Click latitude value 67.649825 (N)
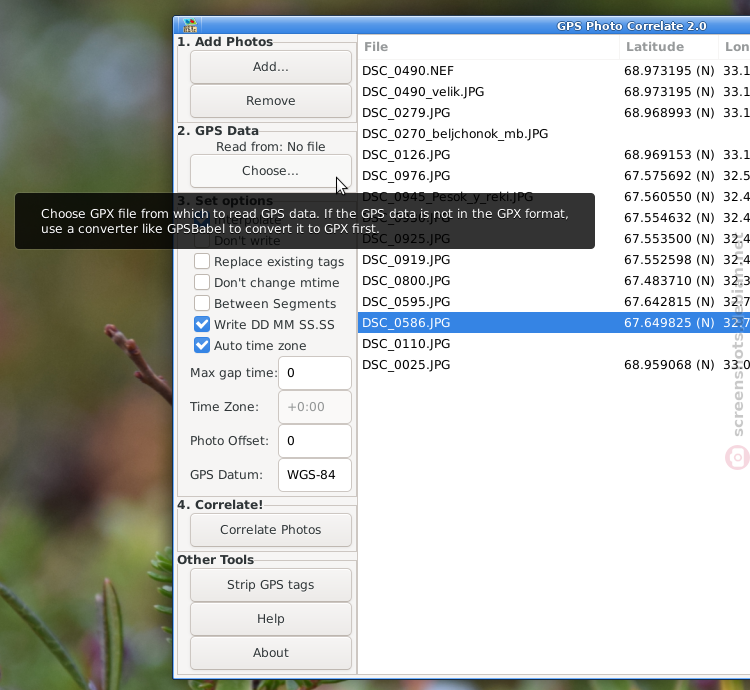This screenshot has height=690, width=750. (x=669, y=323)
